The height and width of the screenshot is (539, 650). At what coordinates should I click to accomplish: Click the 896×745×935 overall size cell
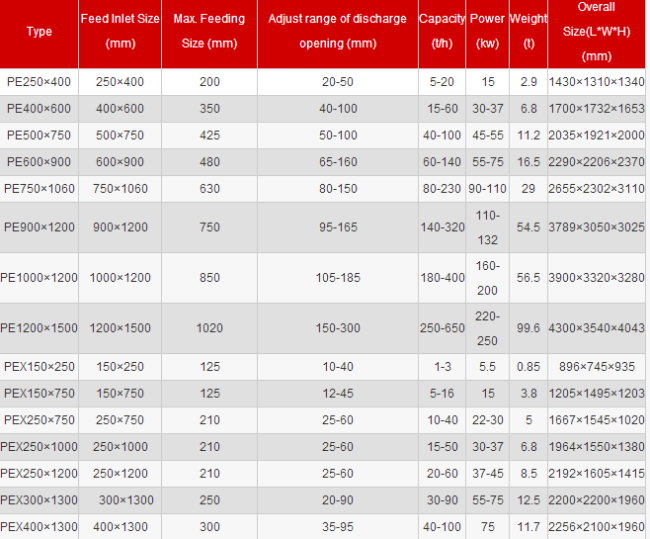pos(596,367)
